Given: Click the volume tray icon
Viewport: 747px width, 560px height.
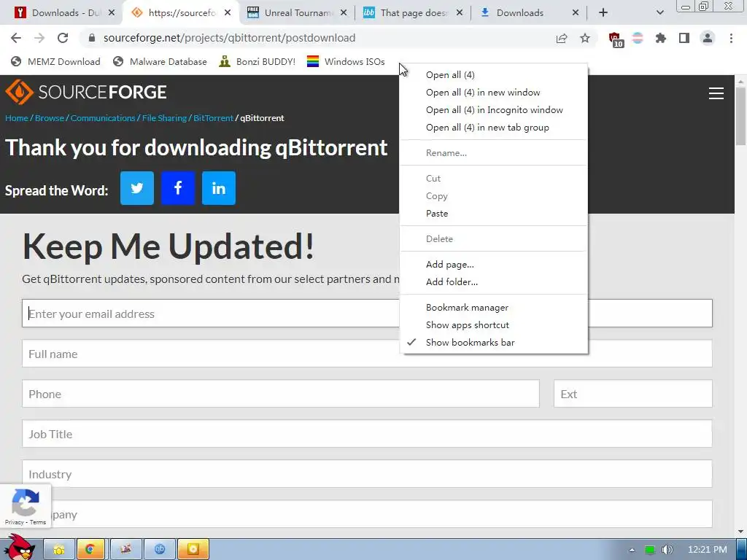Looking at the screenshot, I should 667,550.
